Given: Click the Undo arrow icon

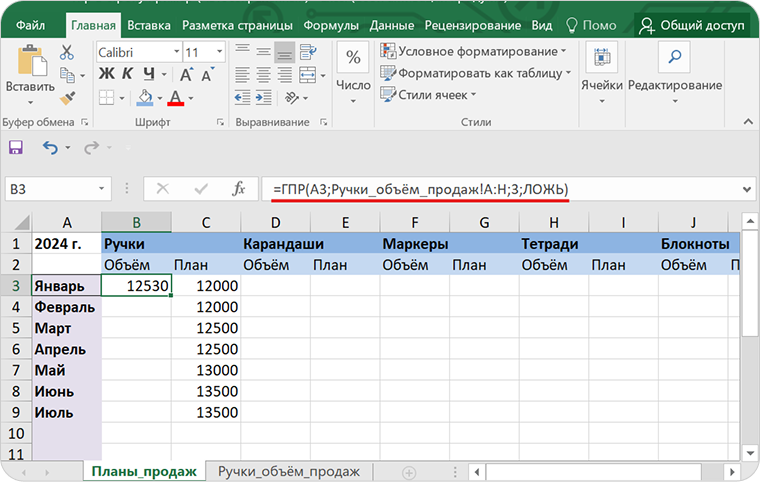Looking at the screenshot, I should click(x=50, y=148).
